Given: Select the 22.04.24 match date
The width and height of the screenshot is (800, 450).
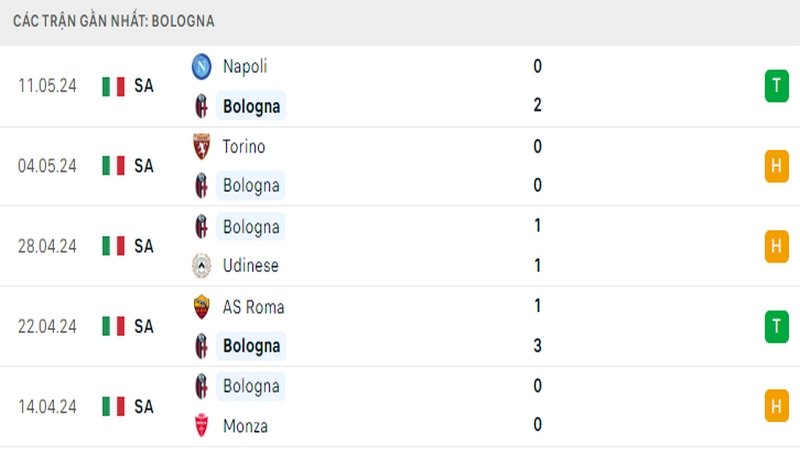Looking at the screenshot, I should [47, 327].
